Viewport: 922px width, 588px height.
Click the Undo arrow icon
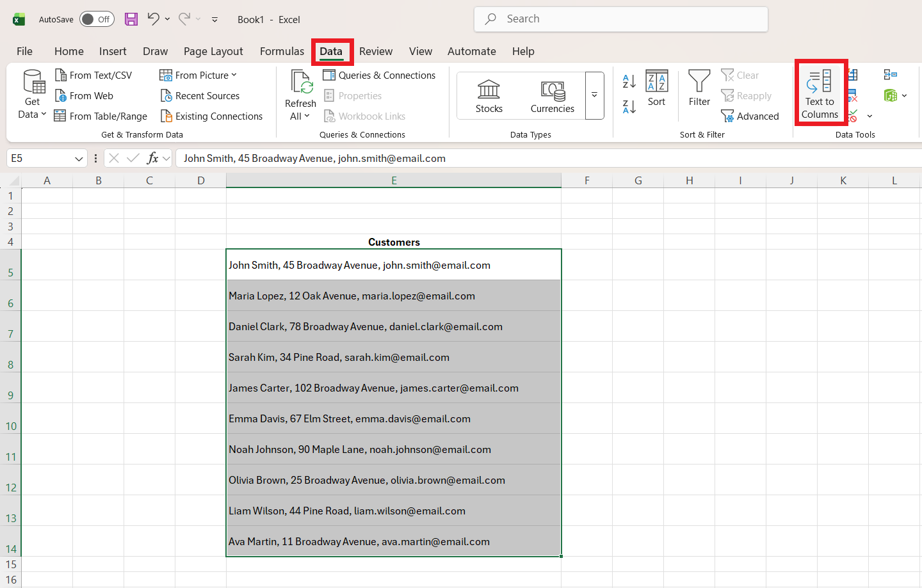point(153,19)
